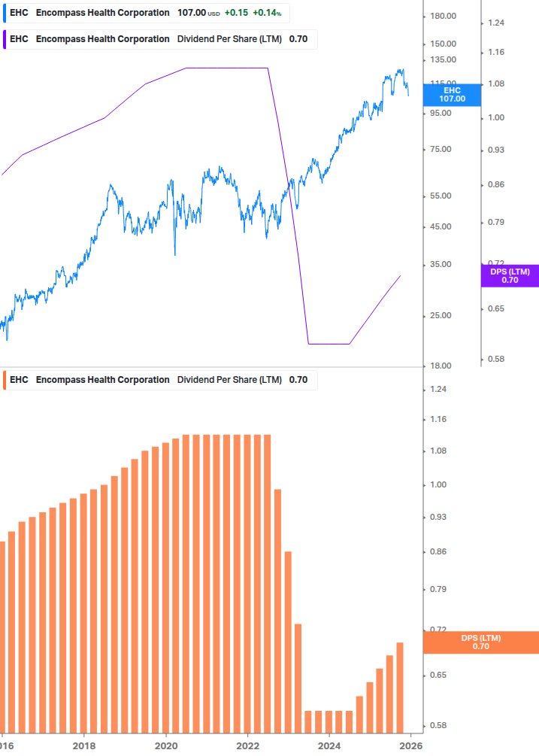Click the 0.58 label on upper pane dividend axis
This screenshot has width=539, height=756.
point(495,360)
